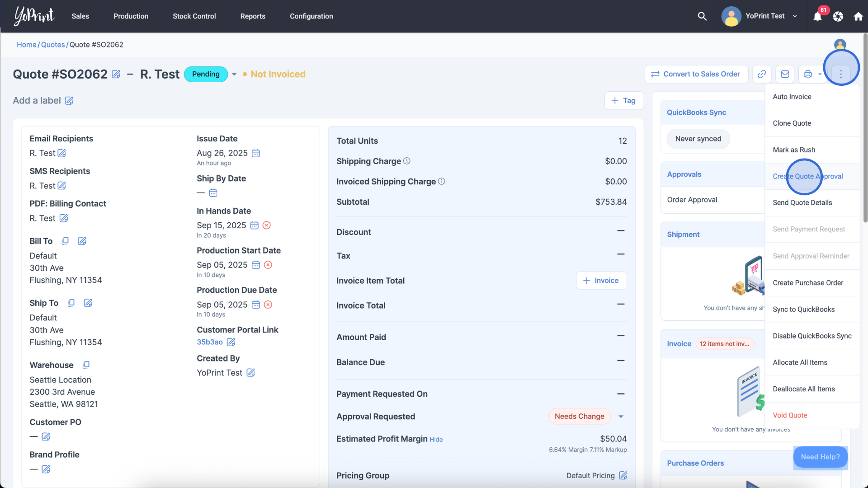
Task: Edit quote number with pencil icon
Action: point(116,74)
